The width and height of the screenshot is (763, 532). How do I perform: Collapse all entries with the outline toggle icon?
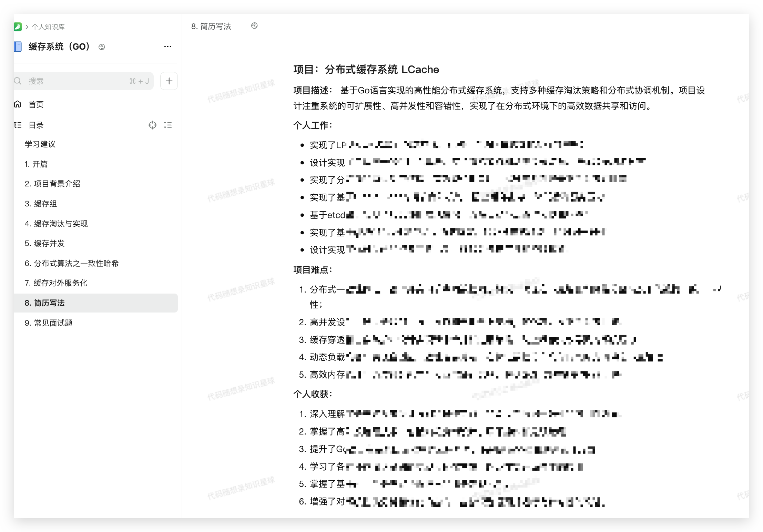(x=168, y=125)
